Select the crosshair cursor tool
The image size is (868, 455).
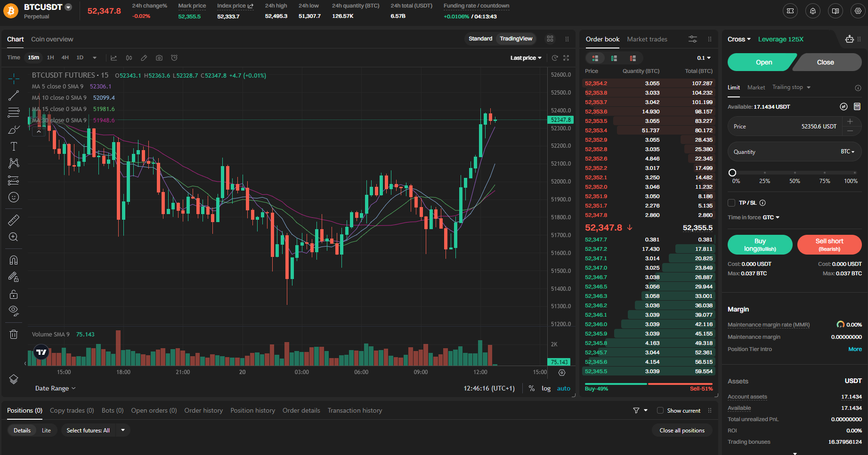tap(14, 79)
